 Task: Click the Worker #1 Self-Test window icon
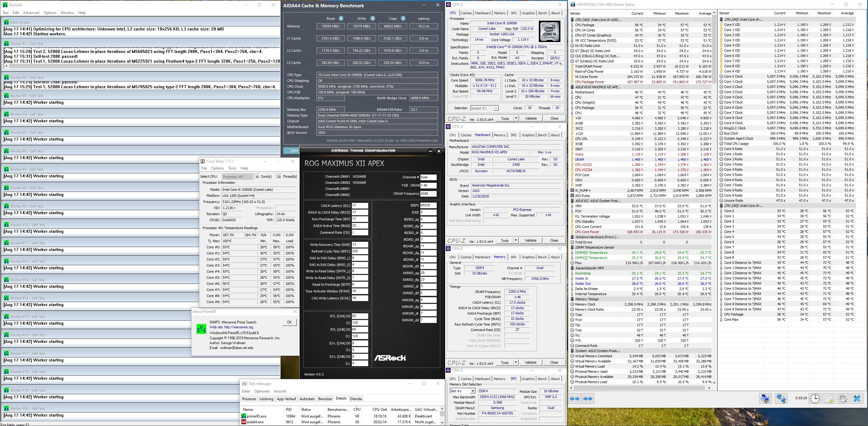click(x=6, y=44)
